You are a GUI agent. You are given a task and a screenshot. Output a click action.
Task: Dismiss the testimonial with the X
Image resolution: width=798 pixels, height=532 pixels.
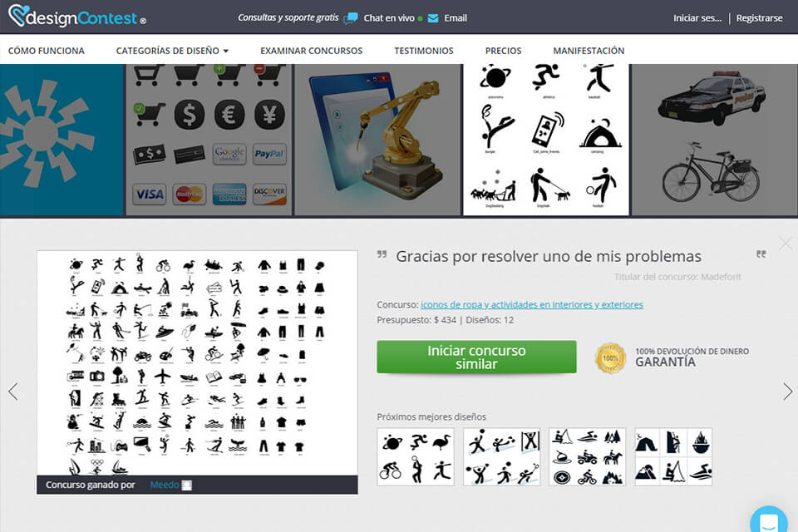point(785,244)
